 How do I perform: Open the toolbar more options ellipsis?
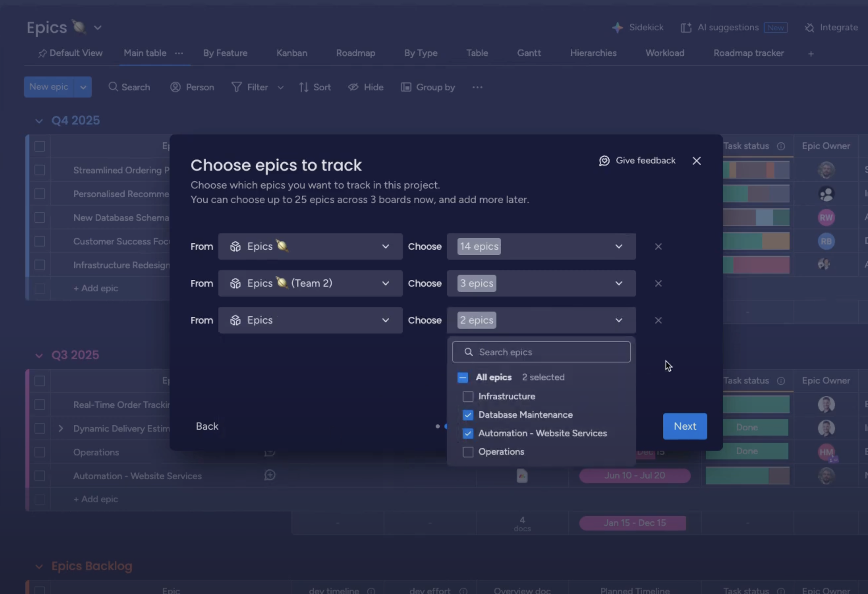(x=477, y=87)
